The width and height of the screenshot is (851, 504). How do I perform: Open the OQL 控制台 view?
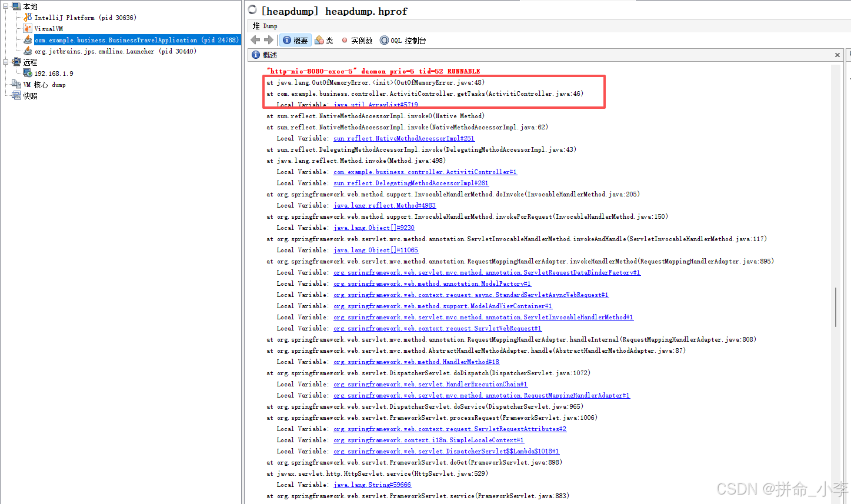click(403, 40)
